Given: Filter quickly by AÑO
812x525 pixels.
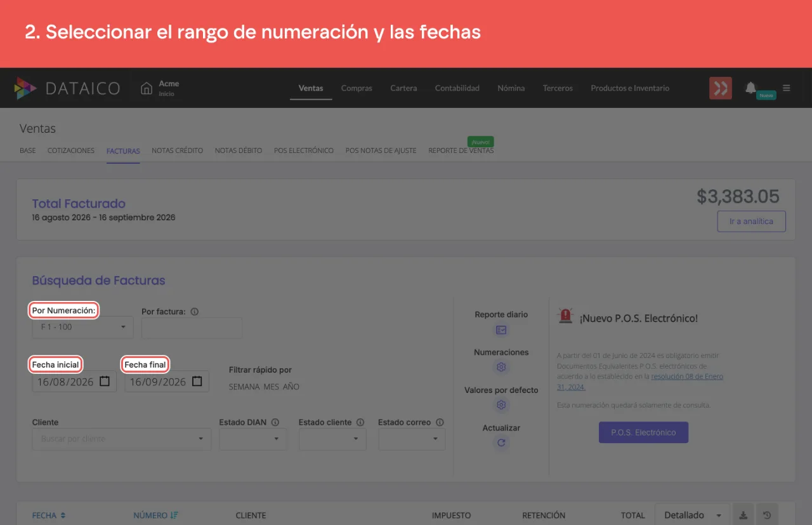Looking at the screenshot, I should coord(291,387).
